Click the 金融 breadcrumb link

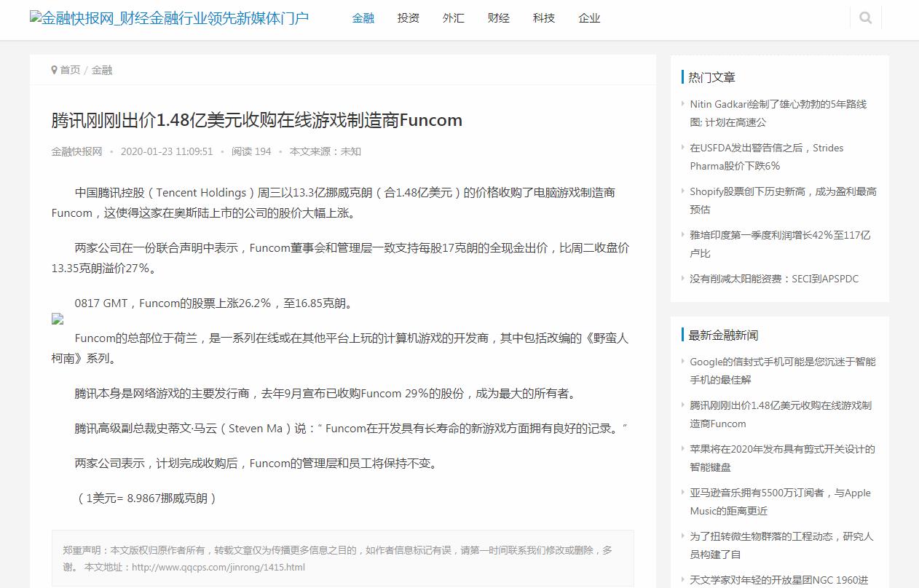102,70
